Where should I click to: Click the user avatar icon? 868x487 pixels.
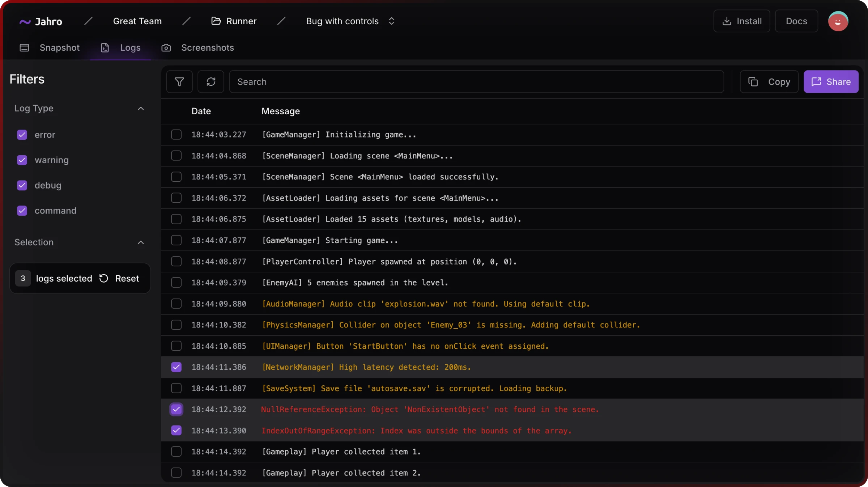point(838,21)
